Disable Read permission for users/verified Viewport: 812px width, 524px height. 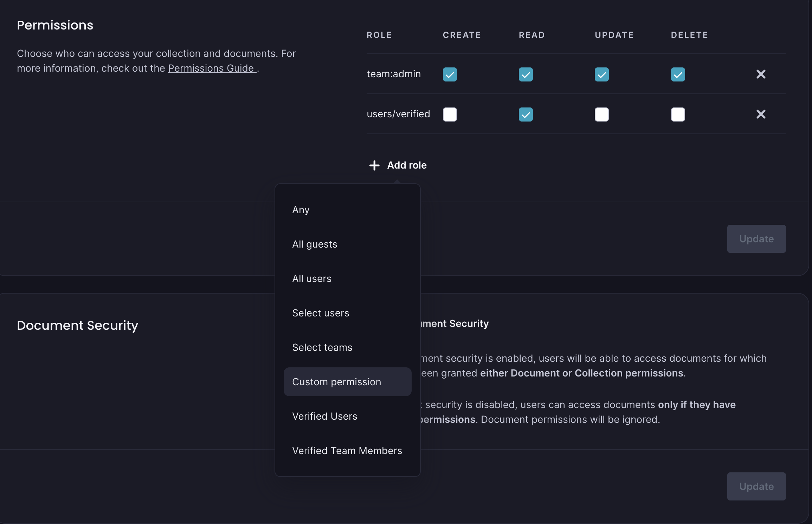[526, 114]
